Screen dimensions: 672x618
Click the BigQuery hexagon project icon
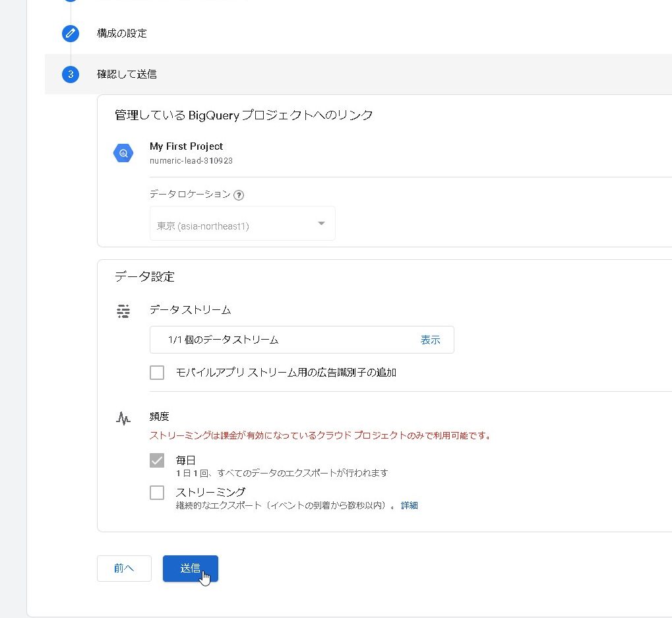pos(123,153)
